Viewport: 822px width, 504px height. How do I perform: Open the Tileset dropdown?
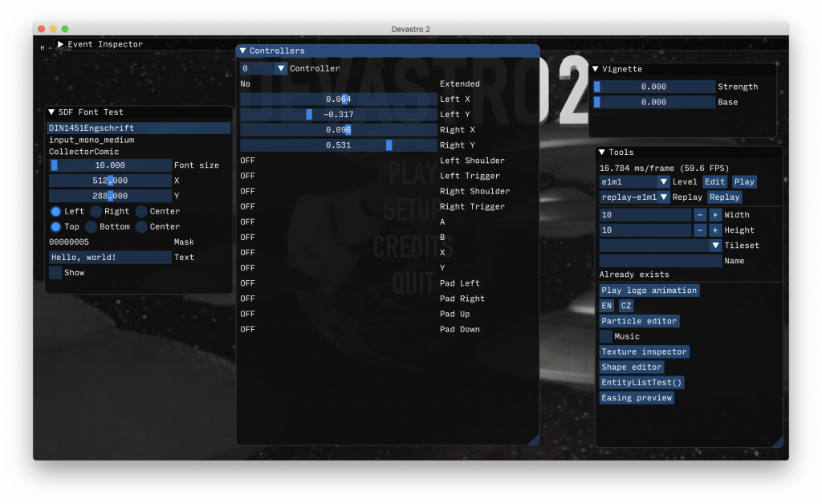661,246
